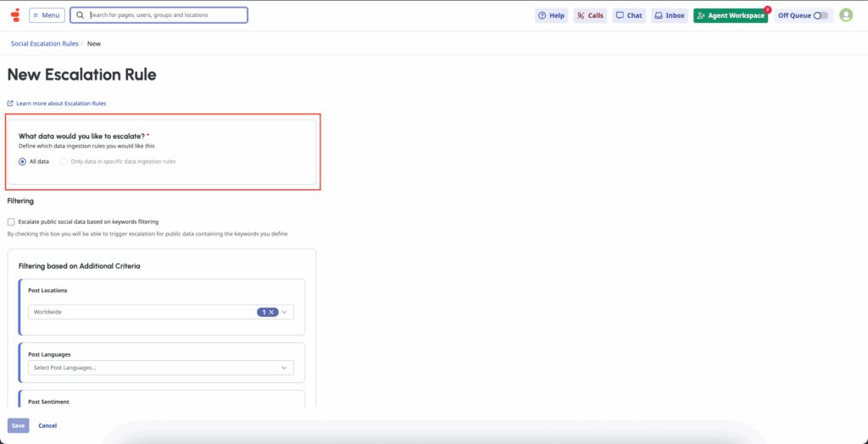Toggle the Off Queue switch
Image resolution: width=868 pixels, height=444 pixels.
click(821, 15)
